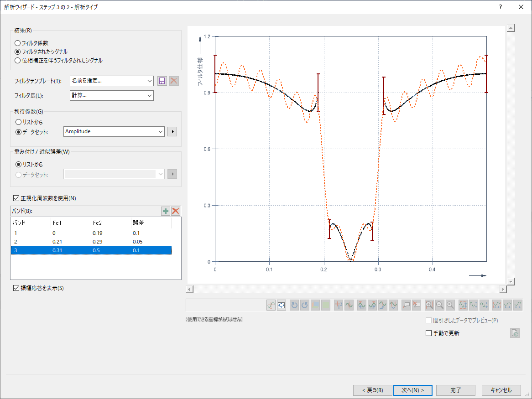Remove the selected band with the red X
The width and height of the screenshot is (532, 399).
pyautogui.click(x=175, y=211)
